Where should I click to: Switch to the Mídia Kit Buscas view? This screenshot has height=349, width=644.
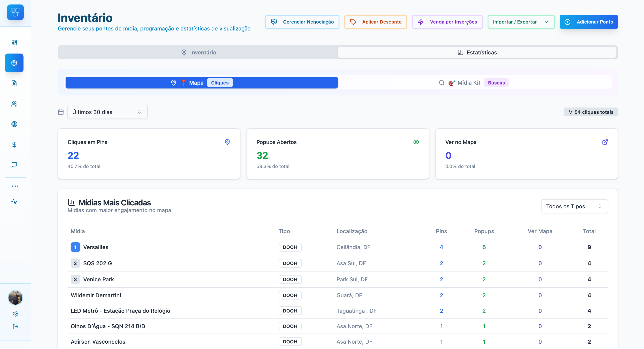[474, 83]
